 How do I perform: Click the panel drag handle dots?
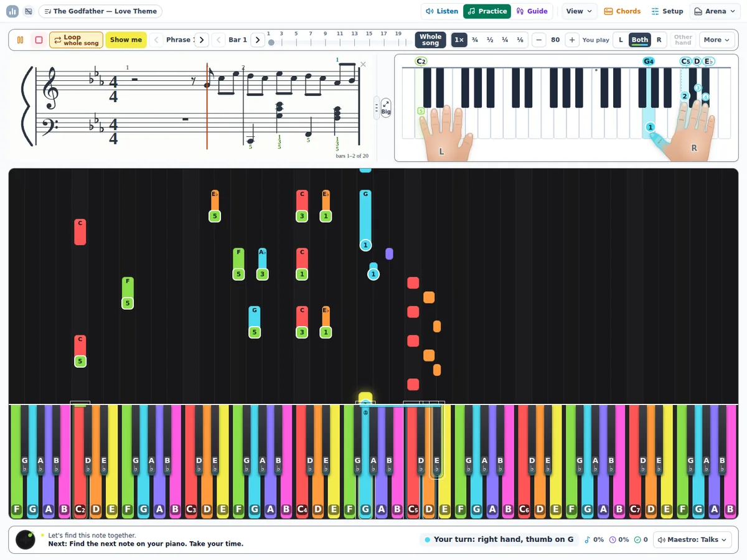click(376, 108)
